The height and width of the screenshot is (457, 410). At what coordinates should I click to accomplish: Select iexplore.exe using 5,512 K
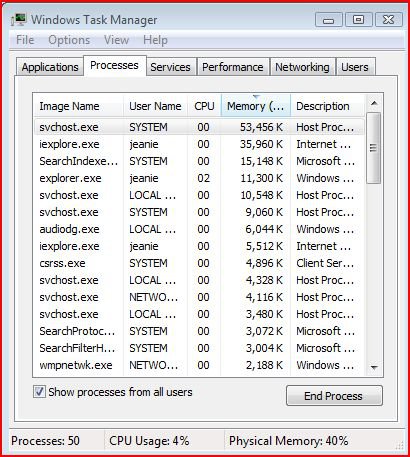[x=199, y=246]
